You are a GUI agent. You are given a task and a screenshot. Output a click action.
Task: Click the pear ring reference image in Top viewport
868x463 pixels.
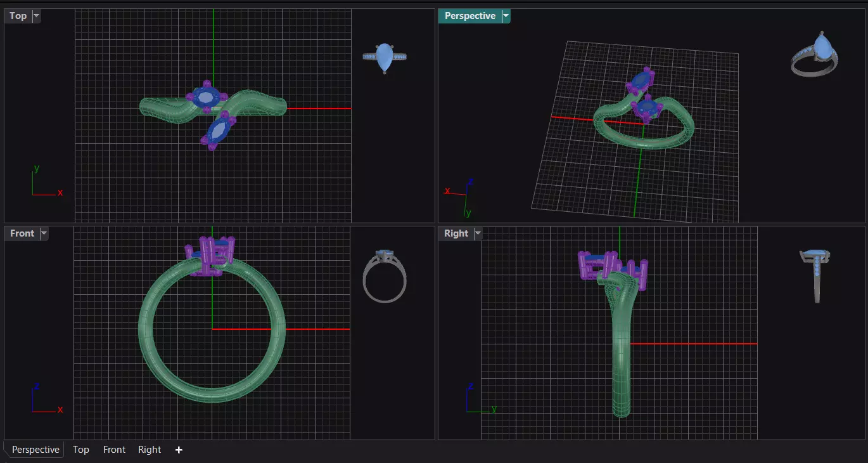(x=385, y=58)
